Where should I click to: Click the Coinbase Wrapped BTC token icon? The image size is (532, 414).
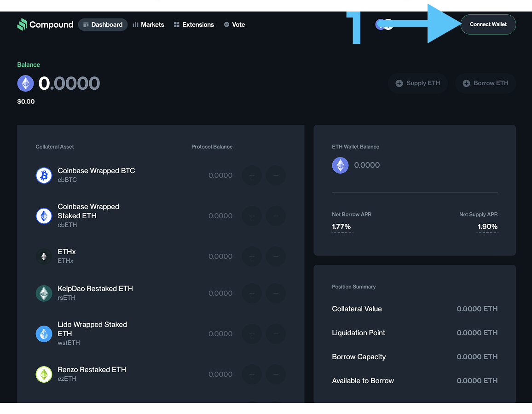click(44, 175)
